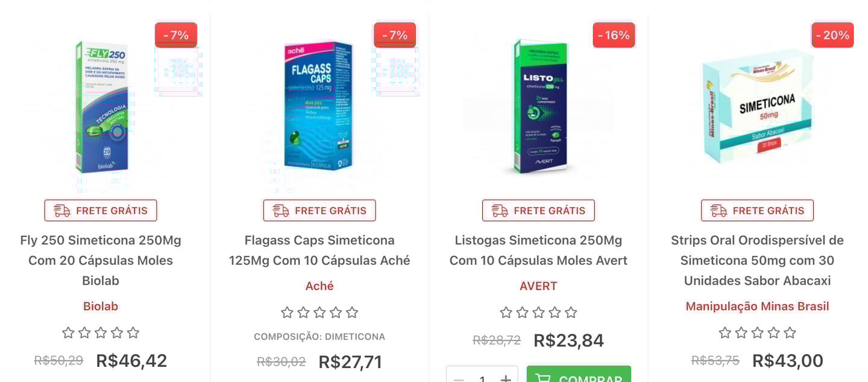
Task: Click the -20% discount badge
Action: point(832,35)
